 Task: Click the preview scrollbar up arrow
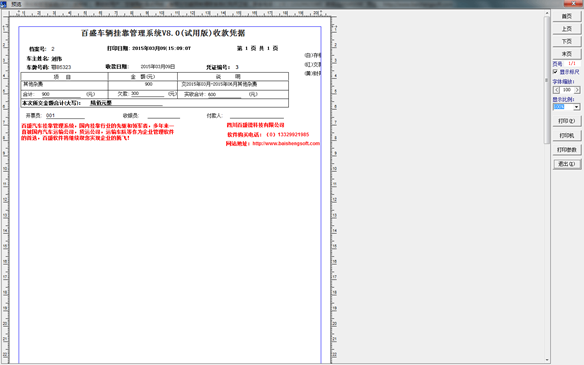pos(547,13)
